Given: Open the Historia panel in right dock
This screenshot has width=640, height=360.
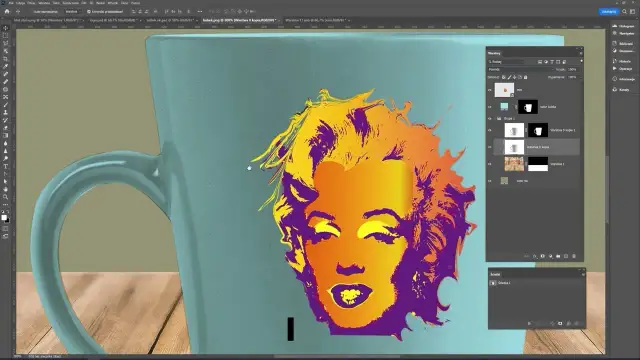Looking at the screenshot, I should [623, 61].
